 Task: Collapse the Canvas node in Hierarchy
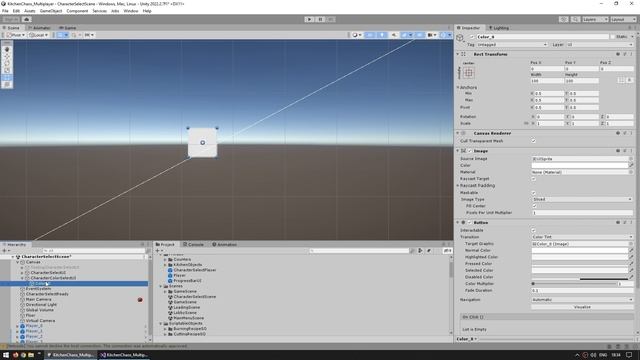tap(18, 262)
